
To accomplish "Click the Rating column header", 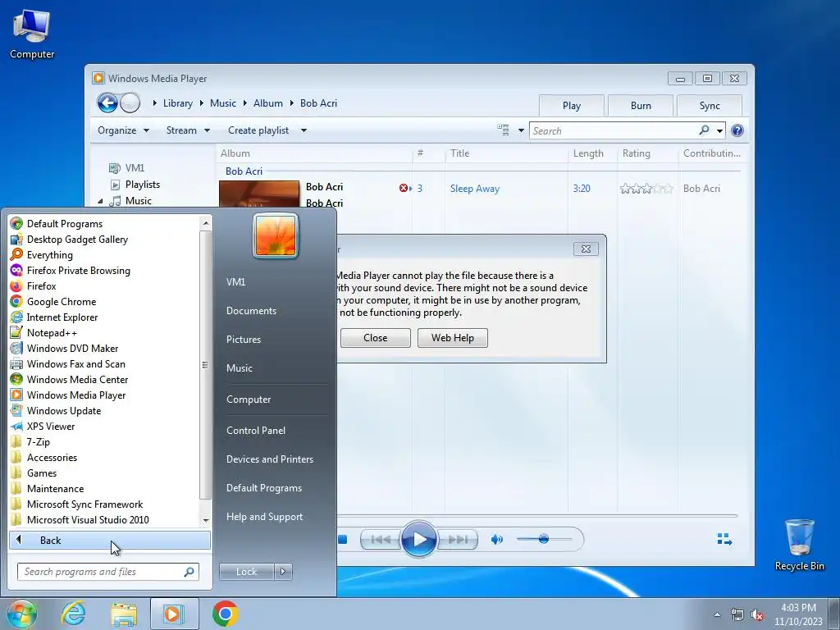I will coord(647,153).
